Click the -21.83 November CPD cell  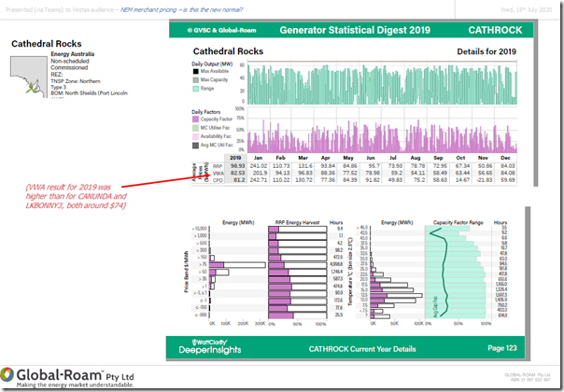click(x=484, y=180)
